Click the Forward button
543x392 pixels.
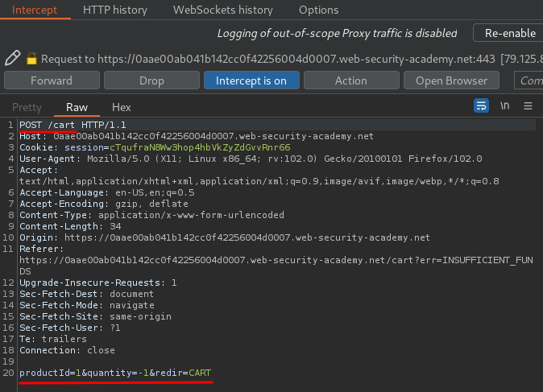tap(52, 80)
